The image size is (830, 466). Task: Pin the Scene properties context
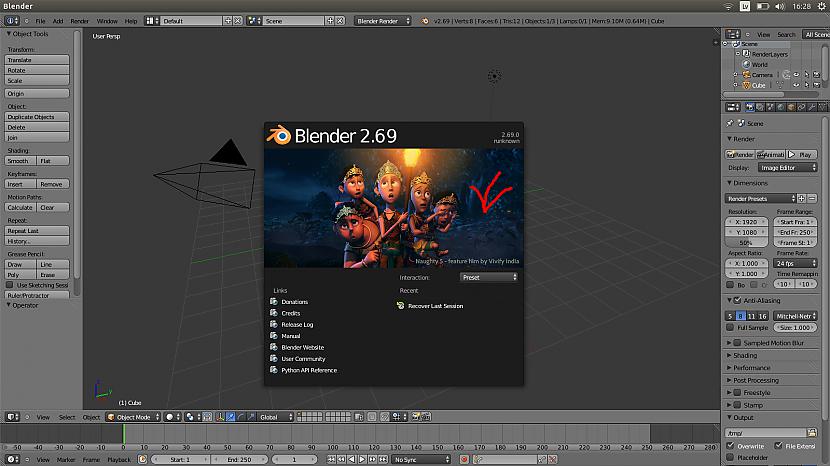coord(729,123)
